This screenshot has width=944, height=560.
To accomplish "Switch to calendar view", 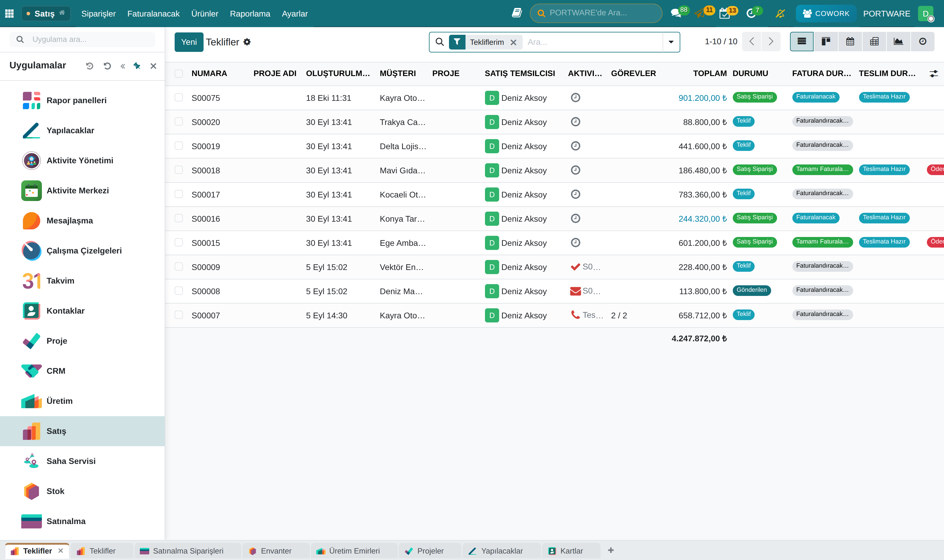I will tap(850, 42).
